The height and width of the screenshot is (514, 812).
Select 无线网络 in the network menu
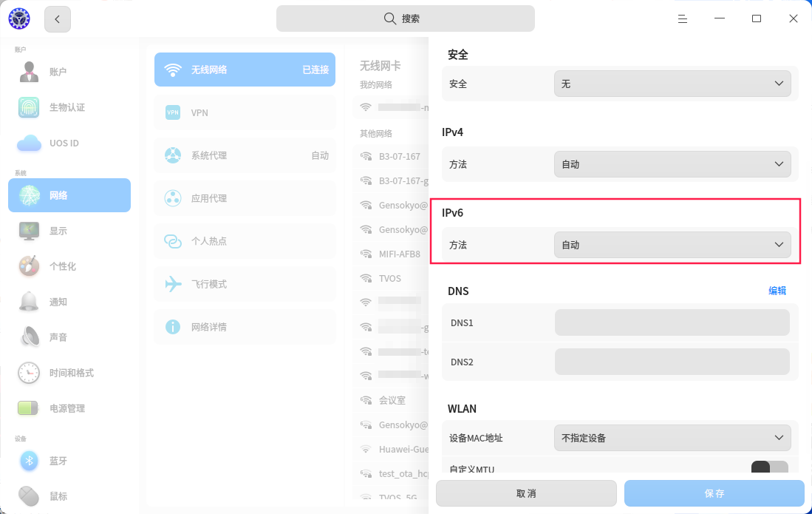[245, 70]
